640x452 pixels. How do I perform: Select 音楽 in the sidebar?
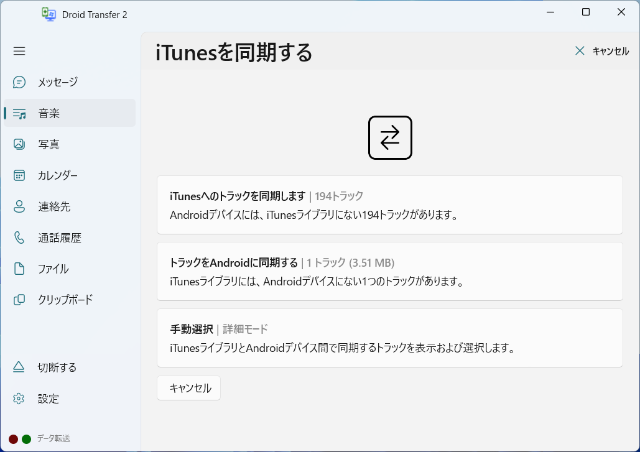coord(70,113)
